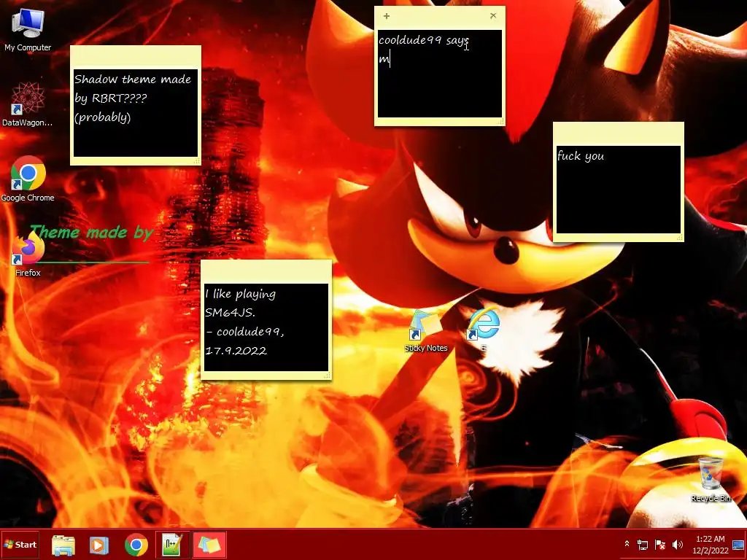Image resolution: width=747 pixels, height=560 pixels.
Task: Delete the cooldude99 says note
Action: click(x=493, y=16)
